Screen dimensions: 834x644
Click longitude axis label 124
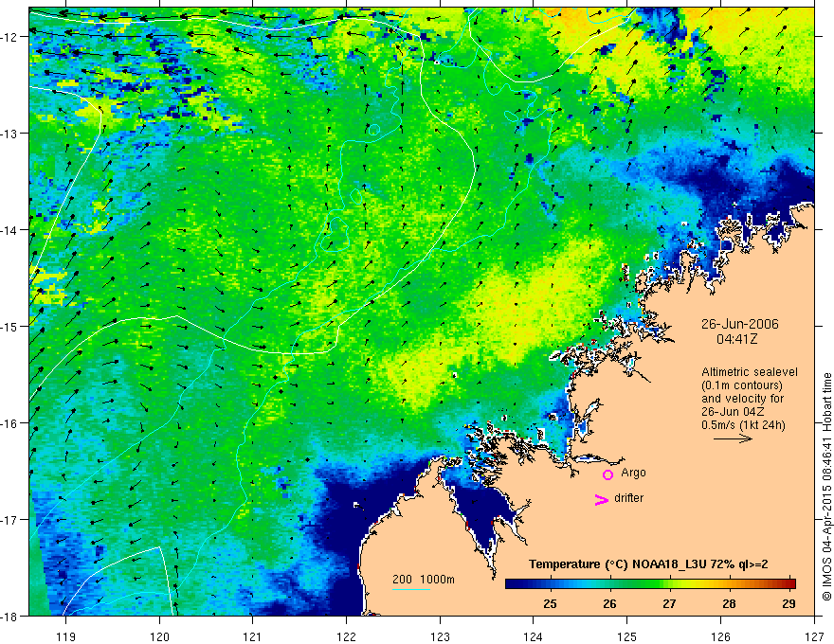tap(534, 636)
